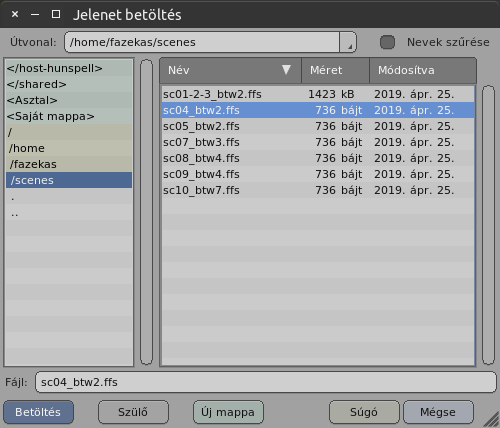Click the Betöltés button

click(38, 412)
